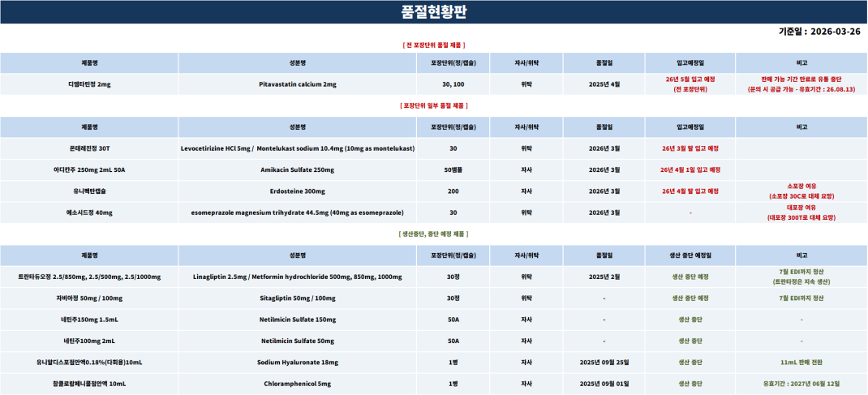Image resolution: width=868 pixels, height=395 pixels.
Task: Click the 26년 4월 1일 입고 예정 cell
Action: click(690, 170)
